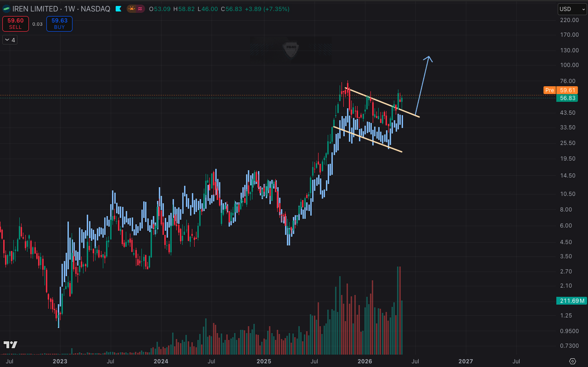
Task: Click the 0.7300 price scale label
Action: 569,345
